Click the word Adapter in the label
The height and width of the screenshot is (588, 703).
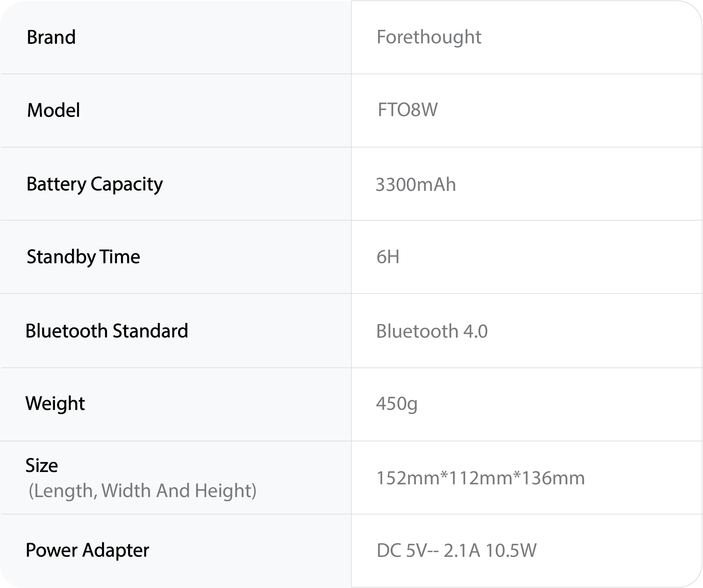point(116,550)
